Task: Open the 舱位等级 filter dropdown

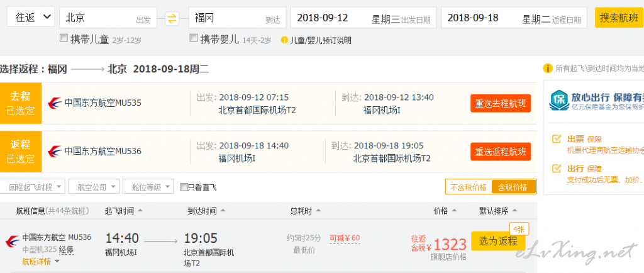Action: coord(148,187)
